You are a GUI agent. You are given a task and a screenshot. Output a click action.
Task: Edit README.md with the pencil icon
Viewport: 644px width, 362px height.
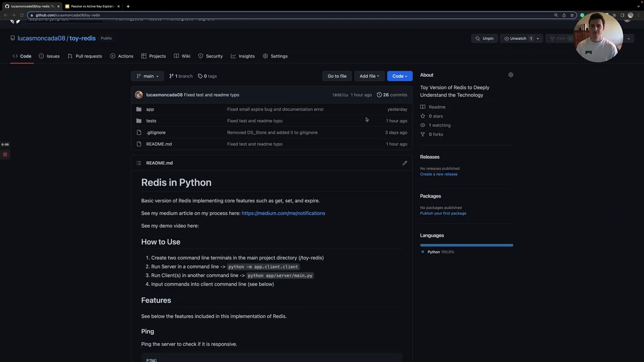click(405, 163)
